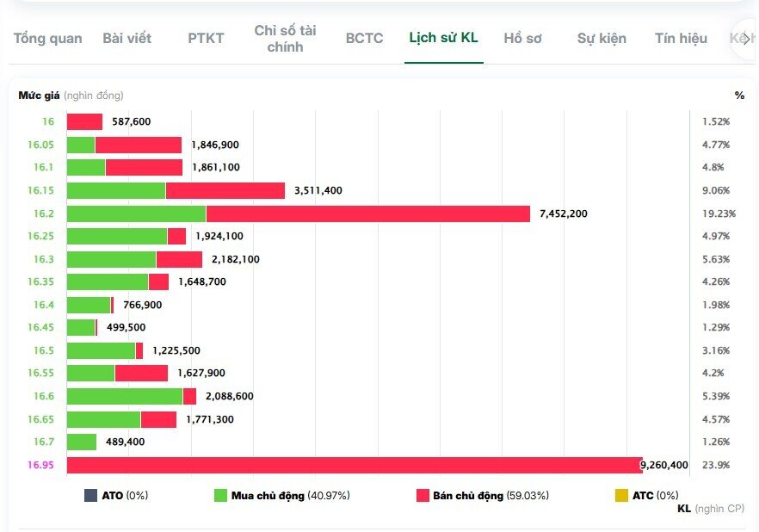Select the Chỉ số tài chính tab
This screenshot has width=759, height=532.
tap(285, 38)
